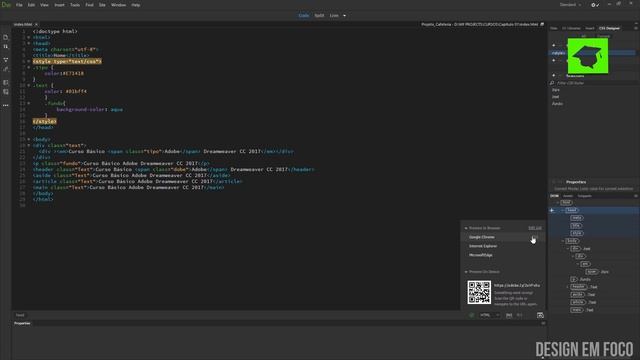Image resolution: width=640 pixels, height=360 pixels.
Task: Select the index.html document tab
Action: 23,24
